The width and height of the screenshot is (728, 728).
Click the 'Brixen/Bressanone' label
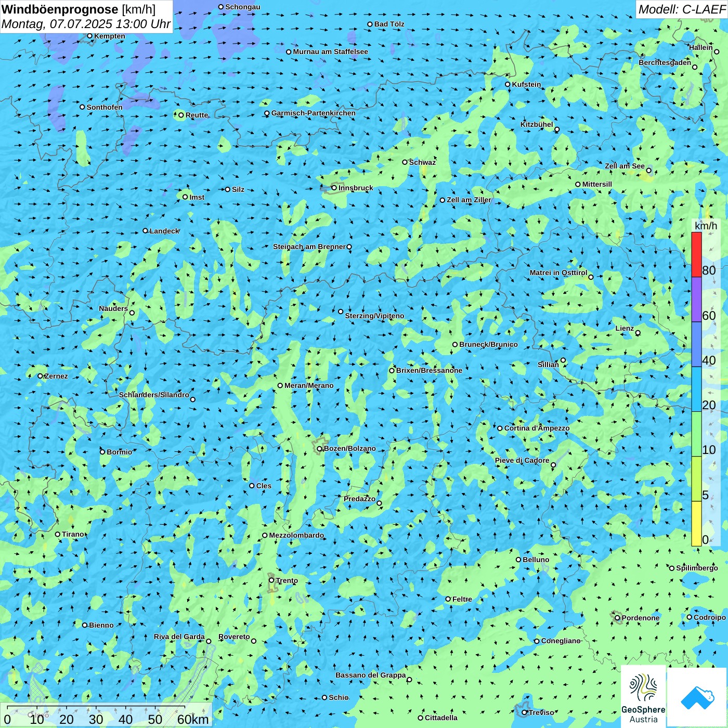pos(429,370)
